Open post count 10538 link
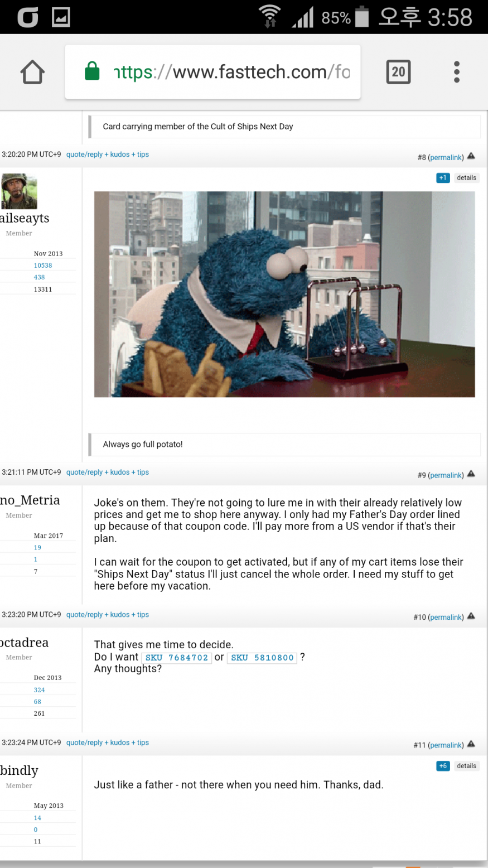The image size is (488, 868). tap(43, 266)
